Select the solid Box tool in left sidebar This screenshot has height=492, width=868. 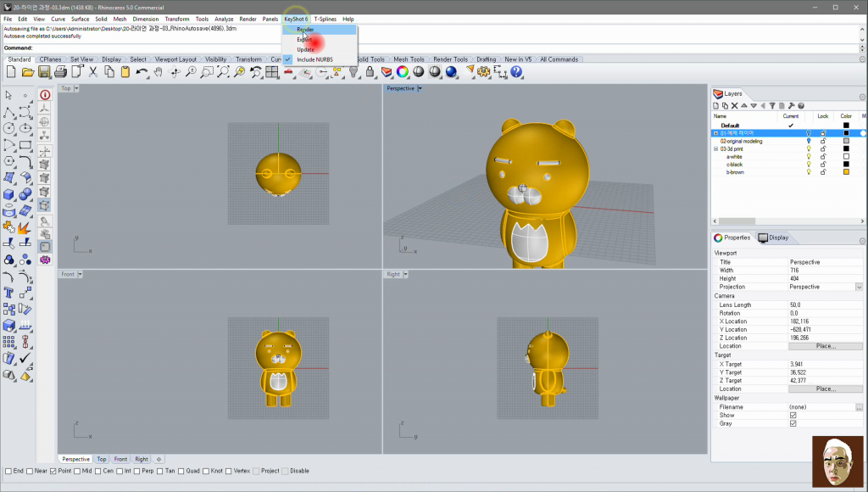tap(8, 194)
